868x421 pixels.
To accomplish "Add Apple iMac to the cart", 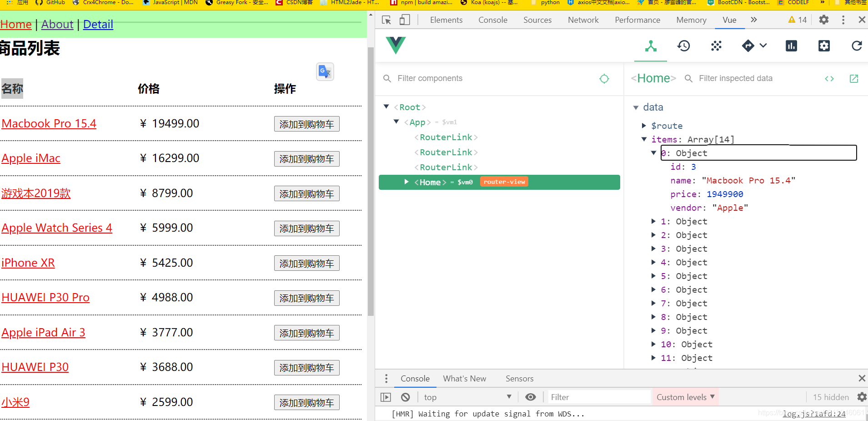I will 307,159.
